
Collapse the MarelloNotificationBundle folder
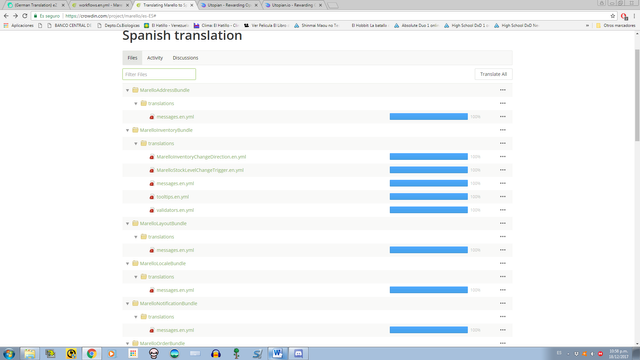click(127, 304)
